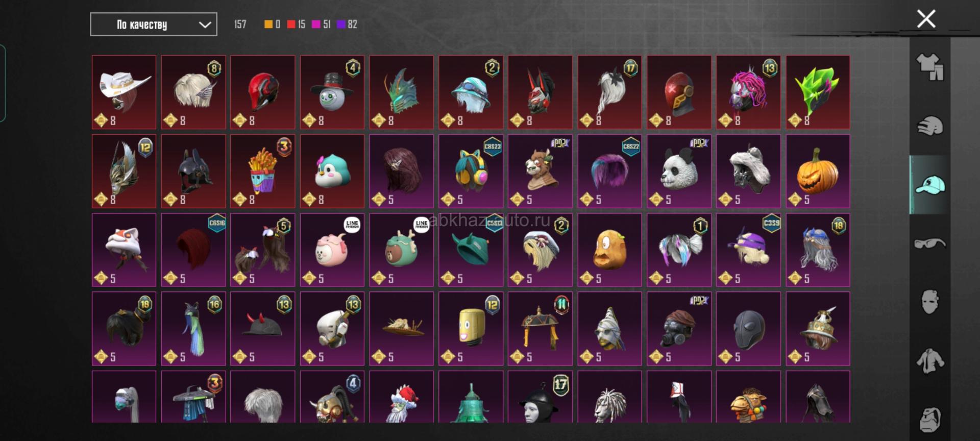The width and height of the screenshot is (980, 441).
Task: Open the jacket category icon
Action: (930, 361)
